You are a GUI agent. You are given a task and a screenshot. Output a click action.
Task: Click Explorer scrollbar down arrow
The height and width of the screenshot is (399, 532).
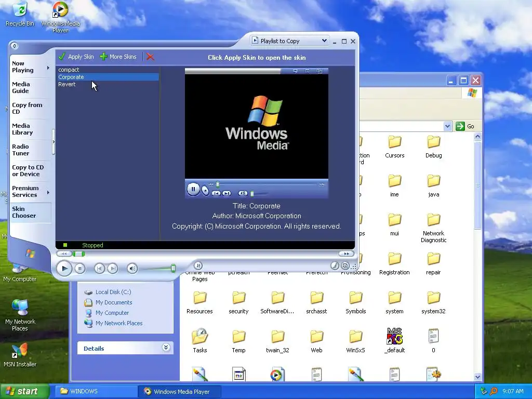(478, 377)
